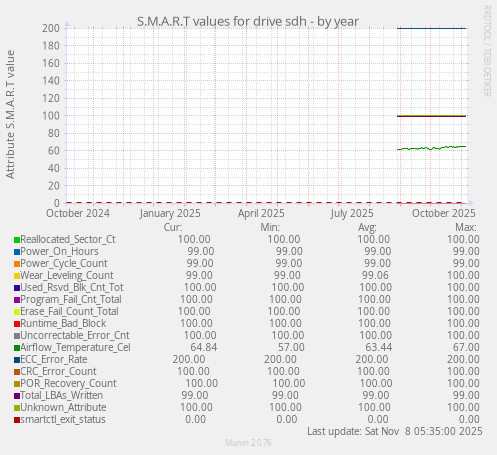Click the Program_Fail_Cnt_Total purple swatch
Viewport: 497px width, 455px height.
click(17, 300)
